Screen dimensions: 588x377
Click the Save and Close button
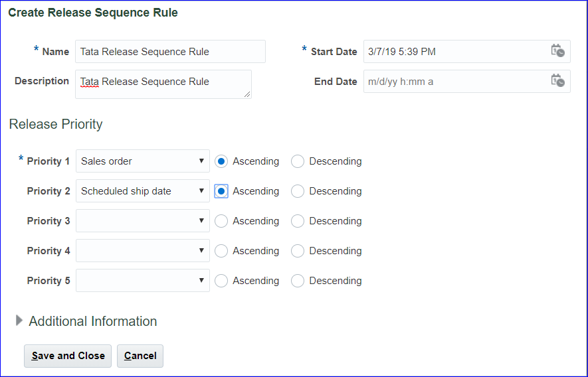(x=68, y=356)
